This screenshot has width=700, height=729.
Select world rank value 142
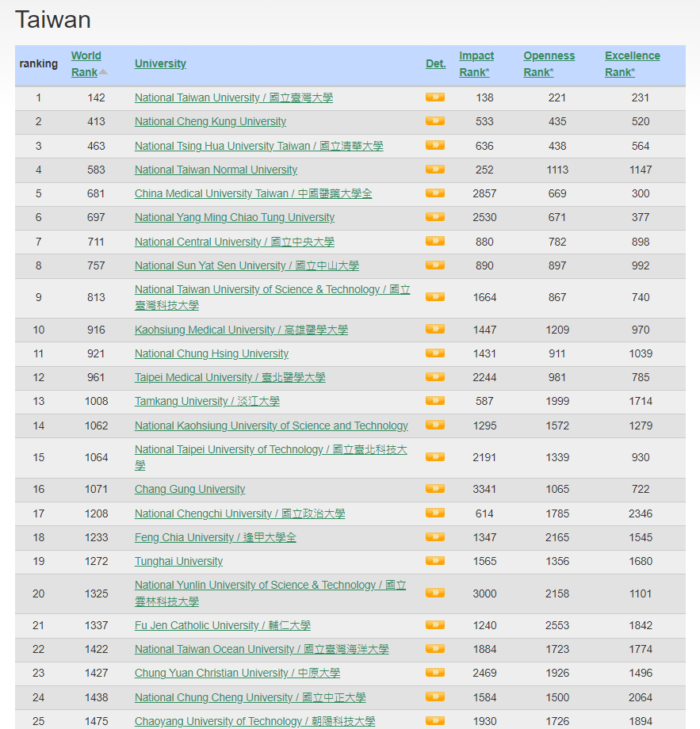pyautogui.click(x=96, y=97)
